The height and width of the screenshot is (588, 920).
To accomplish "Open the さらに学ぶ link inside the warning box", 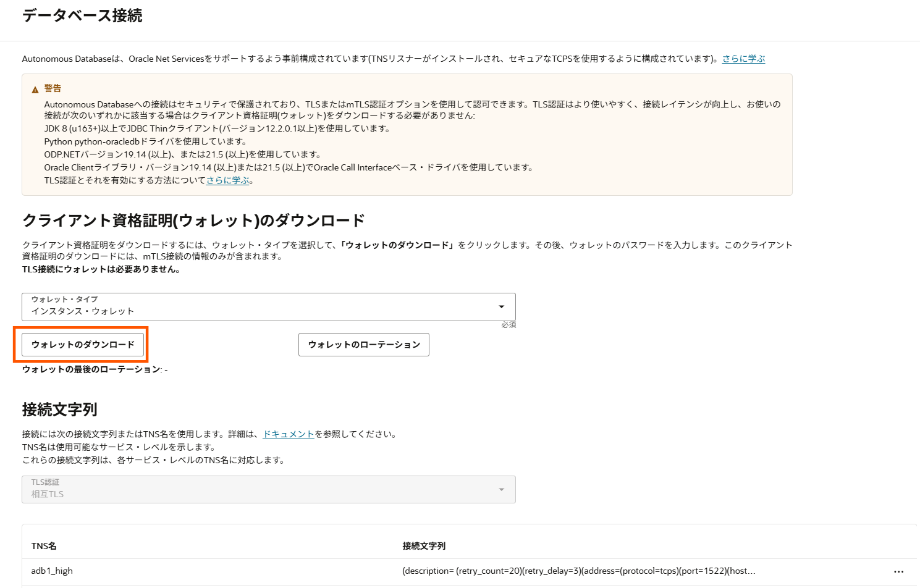I will [x=228, y=180].
